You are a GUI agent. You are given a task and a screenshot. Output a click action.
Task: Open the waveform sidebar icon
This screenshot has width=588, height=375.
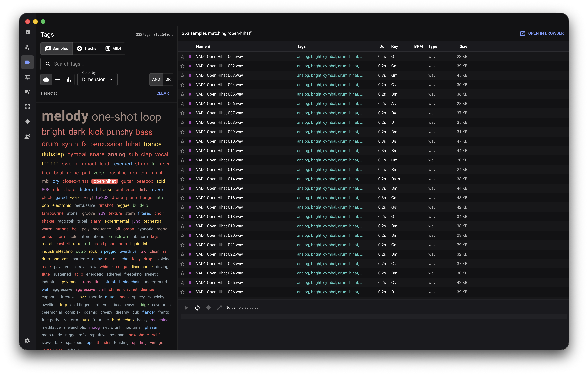tap(27, 121)
